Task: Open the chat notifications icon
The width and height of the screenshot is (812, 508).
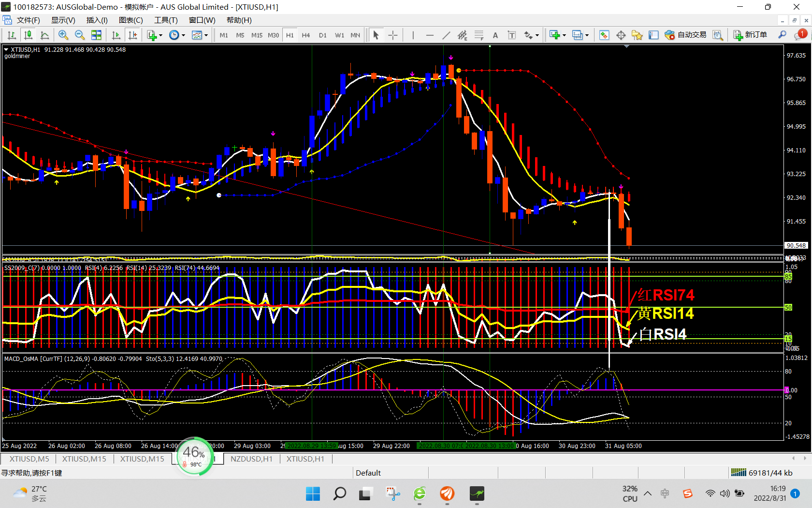Action: 800,35
